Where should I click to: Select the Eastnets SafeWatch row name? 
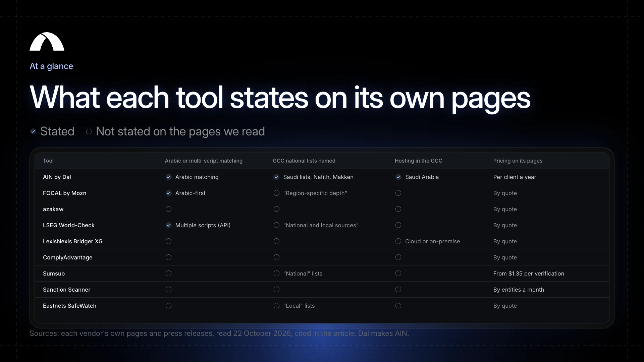pos(69,306)
